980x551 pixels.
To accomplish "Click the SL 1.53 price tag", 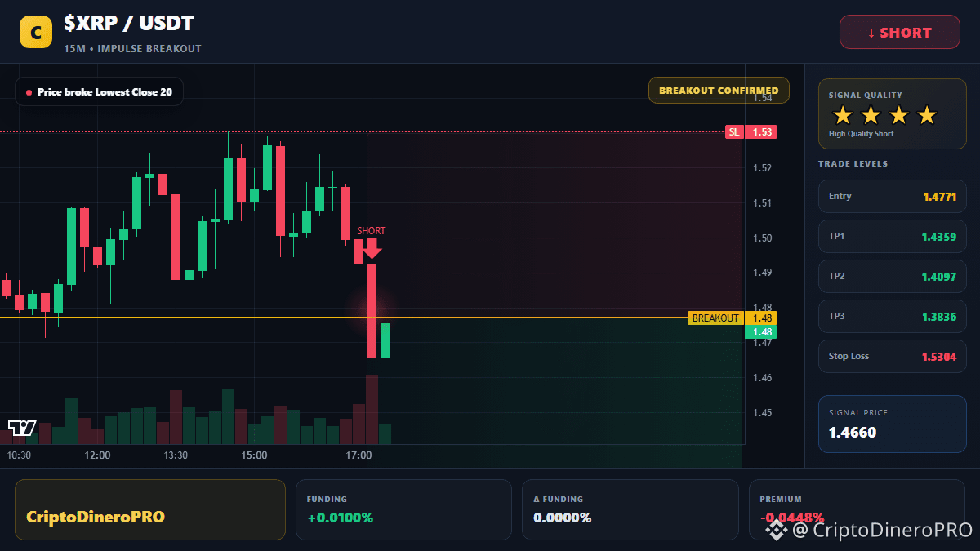I will click(x=751, y=131).
